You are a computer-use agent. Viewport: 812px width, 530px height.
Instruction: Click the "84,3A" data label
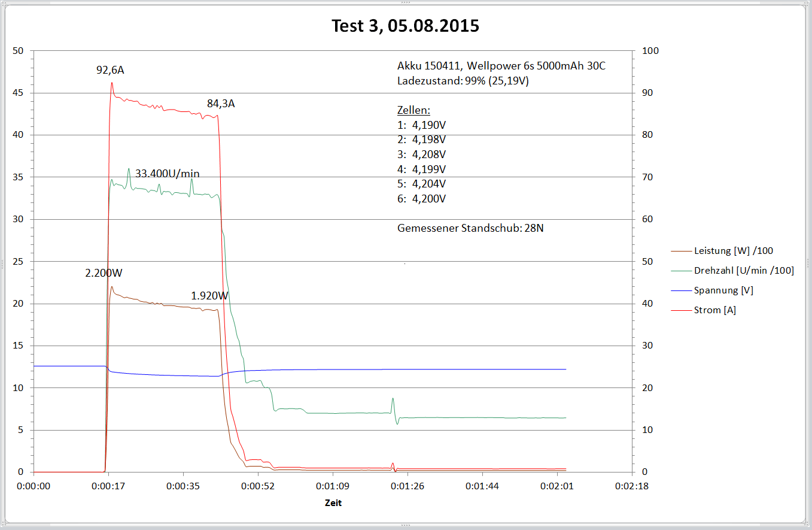point(221,104)
